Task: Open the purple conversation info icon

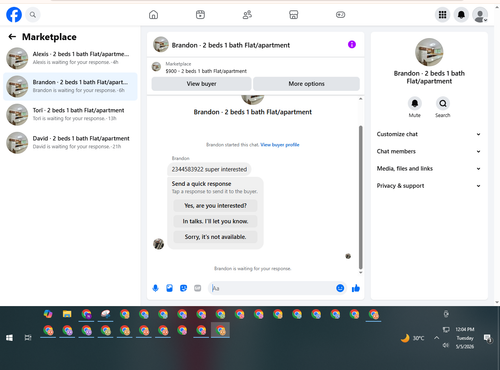Action: pos(352,44)
